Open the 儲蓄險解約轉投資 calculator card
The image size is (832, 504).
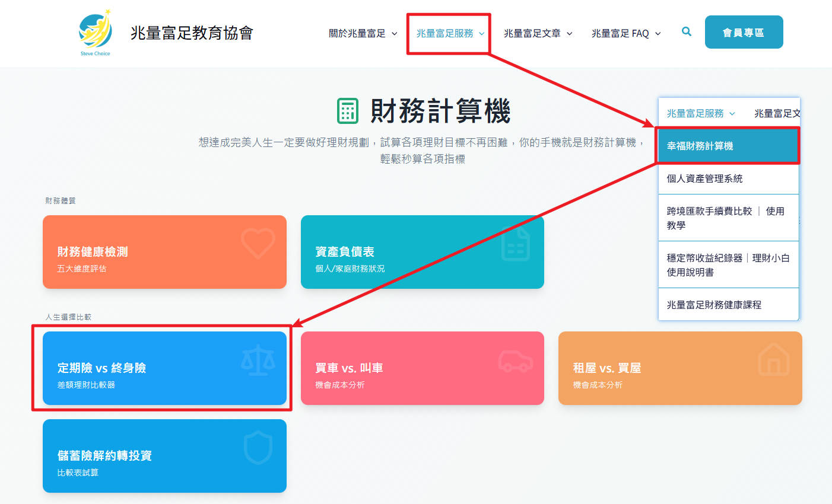click(164, 456)
